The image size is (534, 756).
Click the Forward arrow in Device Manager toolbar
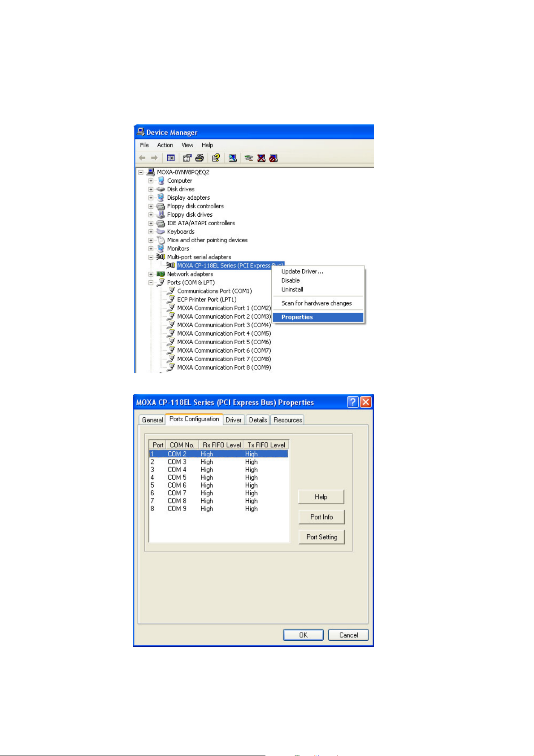point(154,158)
